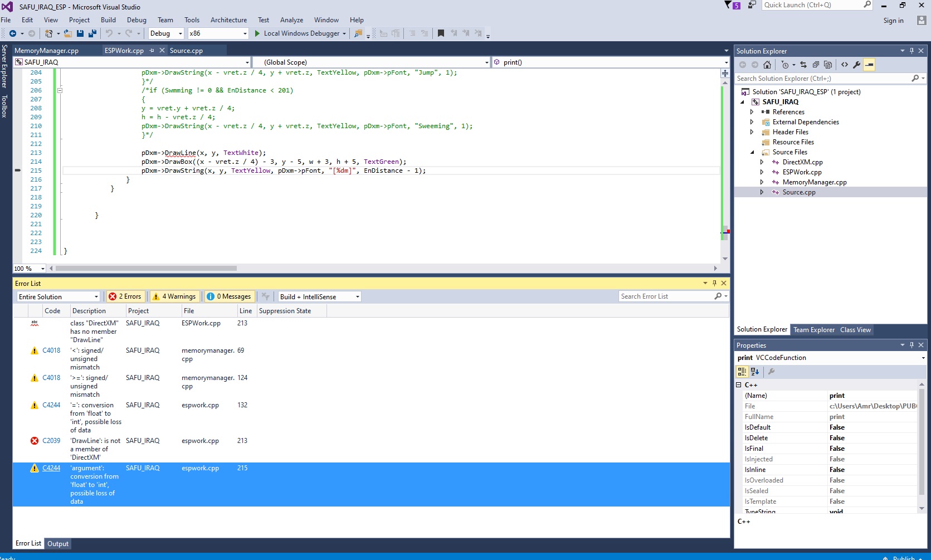The height and width of the screenshot is (560, 931).
Task: Click the Search Error List field
Action: pos(666,296)
